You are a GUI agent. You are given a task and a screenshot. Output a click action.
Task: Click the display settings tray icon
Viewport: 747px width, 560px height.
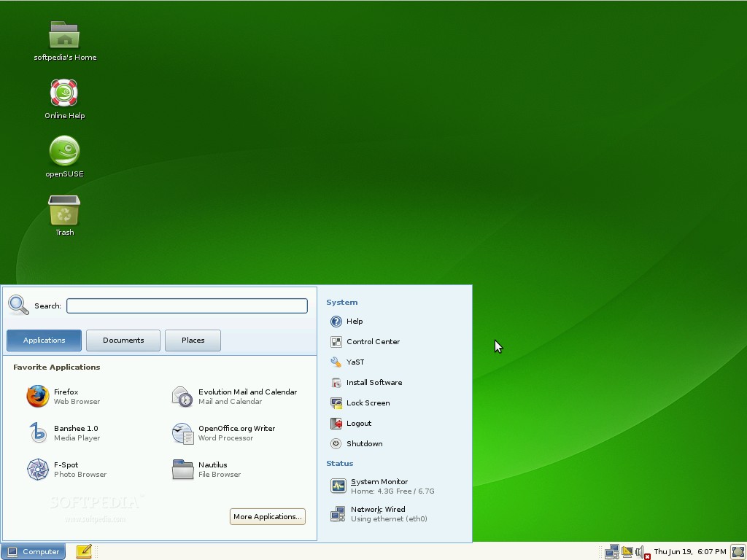pos(627,552)
